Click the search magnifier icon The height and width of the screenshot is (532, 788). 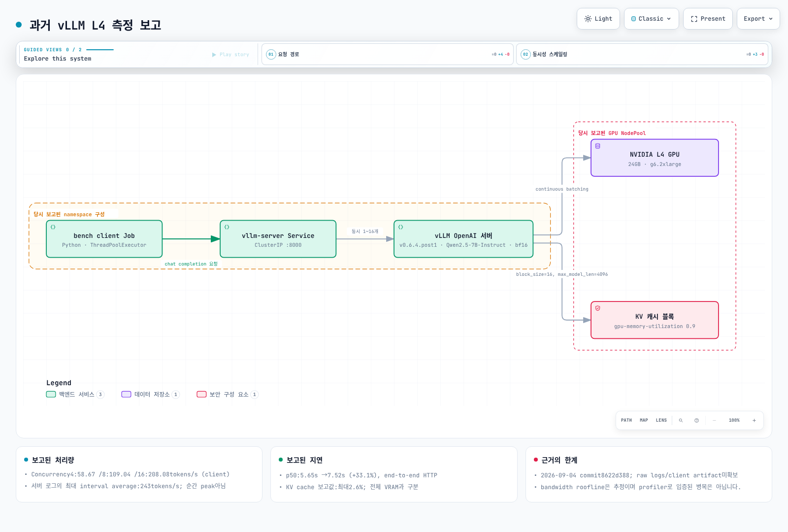[681, 420]
